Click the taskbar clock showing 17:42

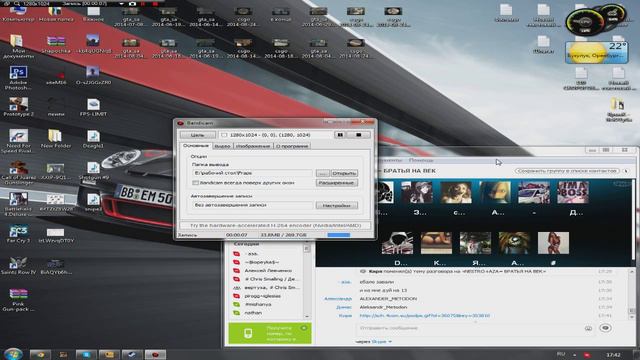(613, 355)
